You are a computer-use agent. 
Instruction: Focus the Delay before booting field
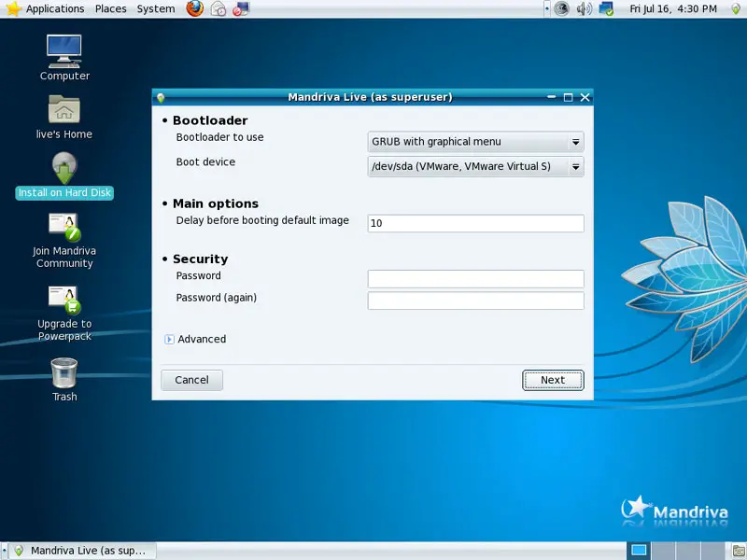(475, 223)
